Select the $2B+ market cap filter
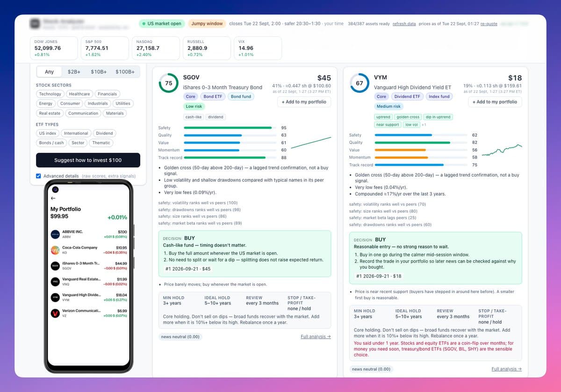Image resolution: width=561 pixels, height=392 pixels. [74, 71]
